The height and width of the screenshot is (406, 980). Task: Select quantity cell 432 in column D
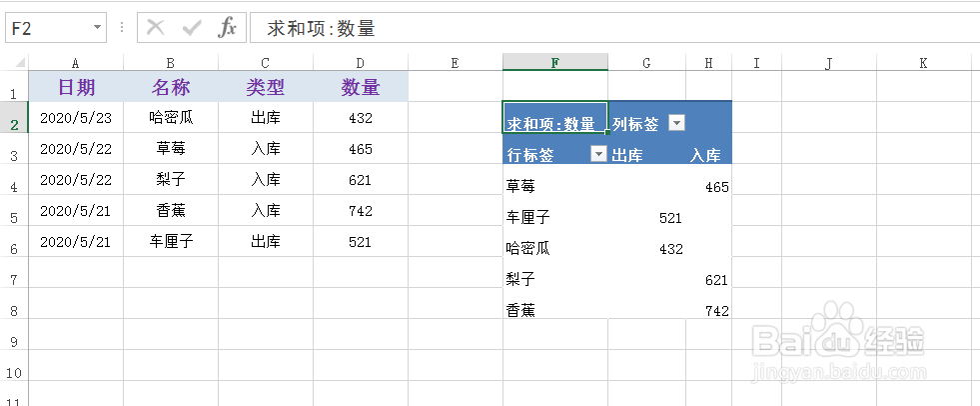point(361,118)
